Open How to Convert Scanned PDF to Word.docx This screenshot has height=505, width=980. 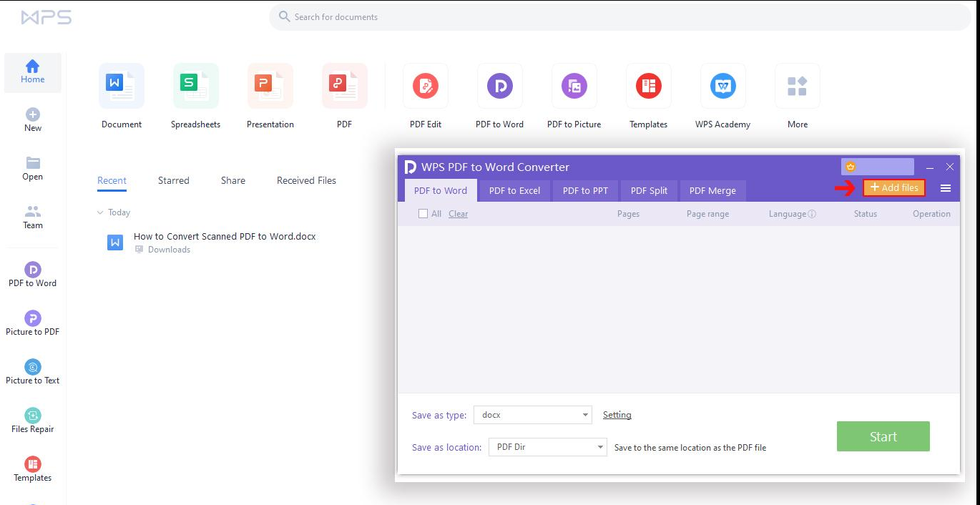[x=225, y=237]
